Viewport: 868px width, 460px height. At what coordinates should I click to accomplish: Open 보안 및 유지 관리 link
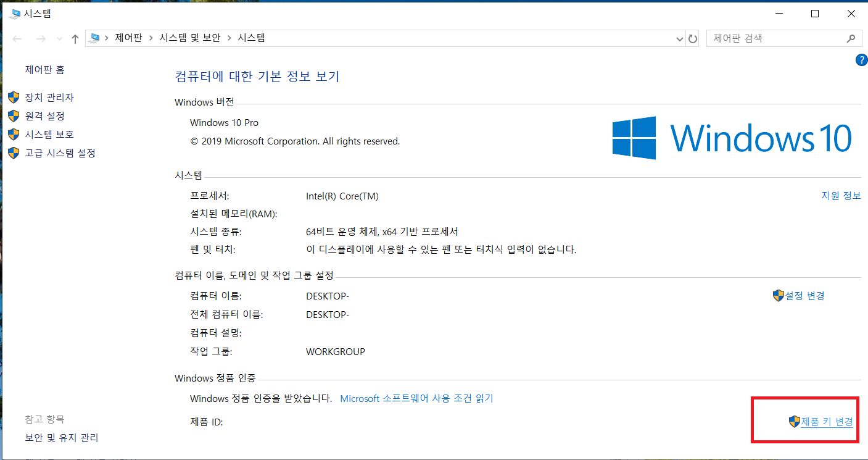[x=62, y=438]
